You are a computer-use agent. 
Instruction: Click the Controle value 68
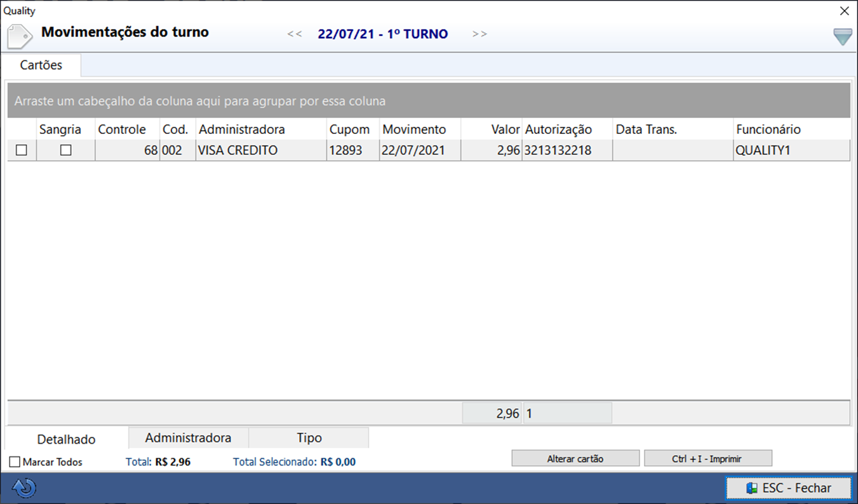pyautogui.click(x=127, y=150)
